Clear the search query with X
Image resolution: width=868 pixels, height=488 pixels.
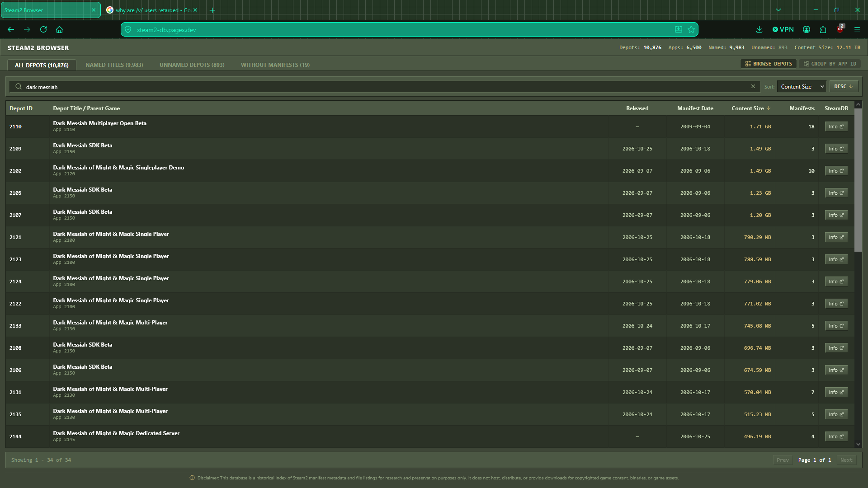753,86
